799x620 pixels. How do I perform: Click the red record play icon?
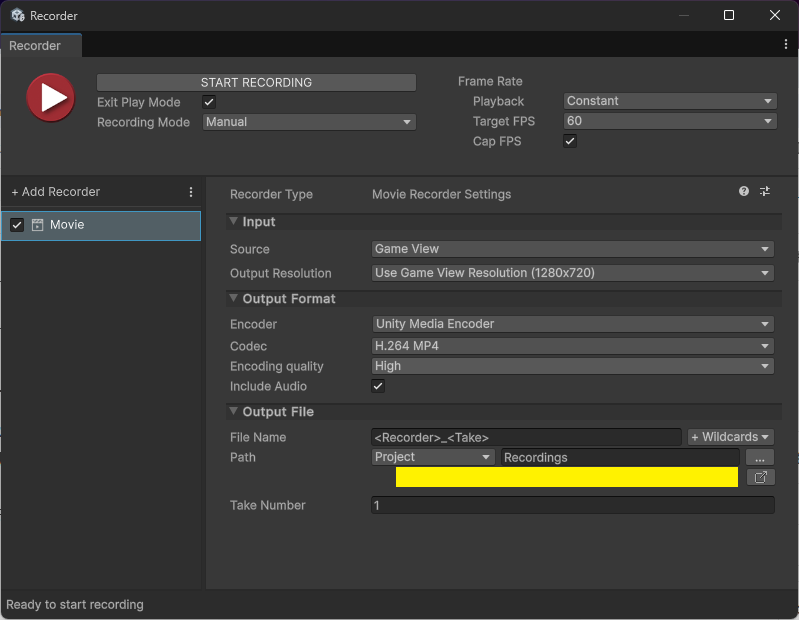pyautogui.click(x=50, y=98)
